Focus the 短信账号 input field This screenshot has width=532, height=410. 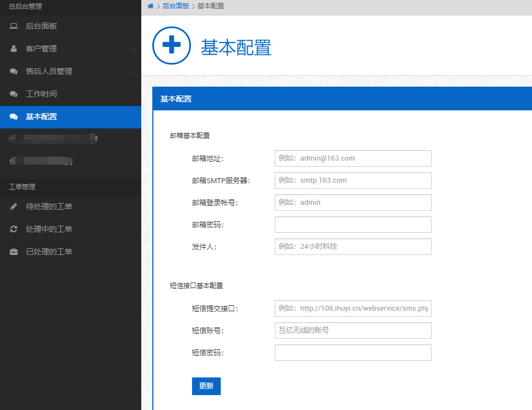pos(353,331)
